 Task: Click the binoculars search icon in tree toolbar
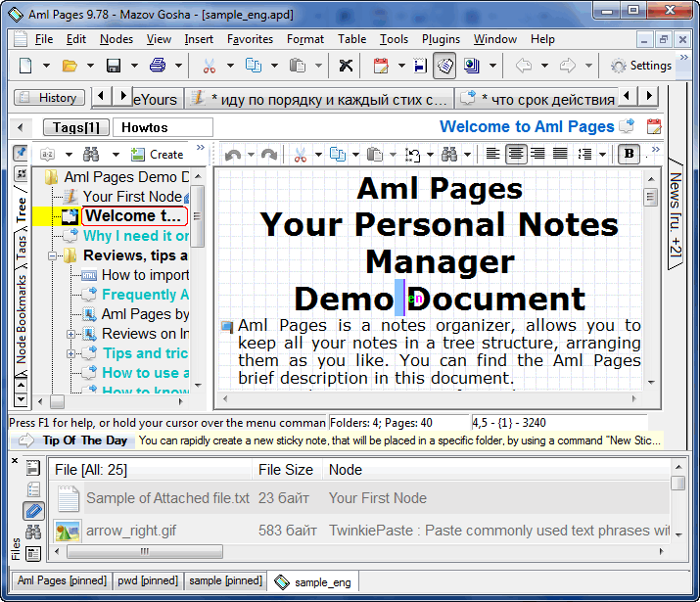coord(91,155)
